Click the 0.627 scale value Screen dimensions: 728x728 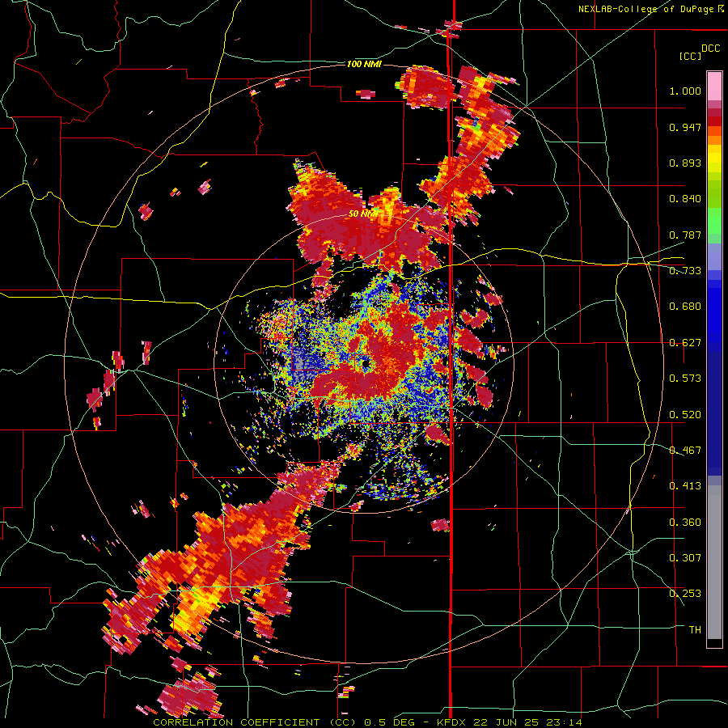tap(685, 343)
